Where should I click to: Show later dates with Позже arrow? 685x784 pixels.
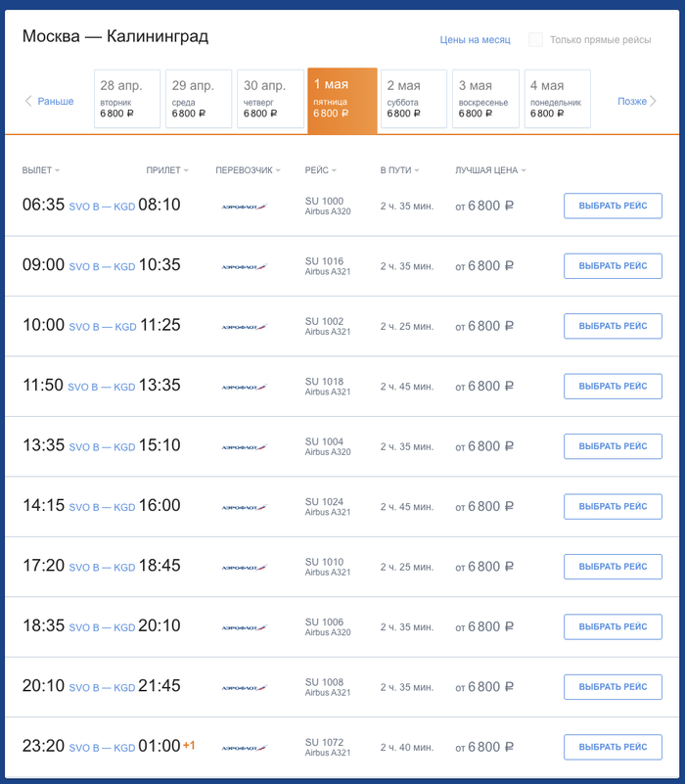[638, 101]
